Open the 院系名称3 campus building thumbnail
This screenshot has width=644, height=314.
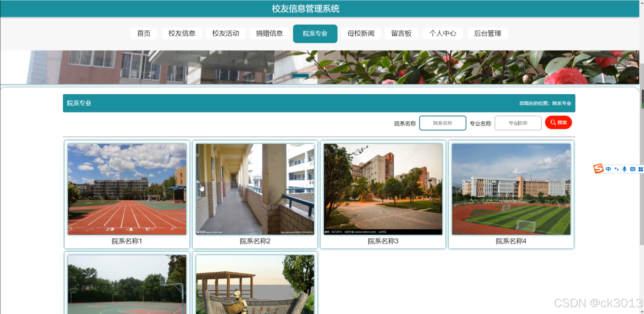[383, 189]
